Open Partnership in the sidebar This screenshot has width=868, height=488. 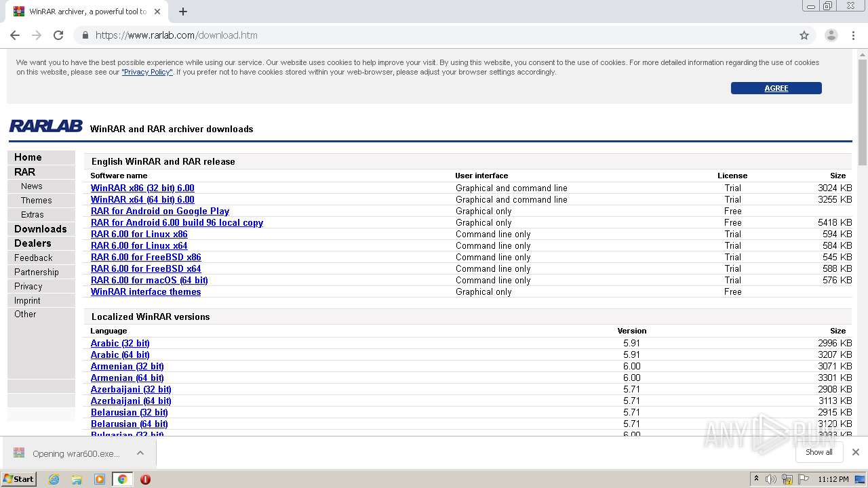coord(37,272)
